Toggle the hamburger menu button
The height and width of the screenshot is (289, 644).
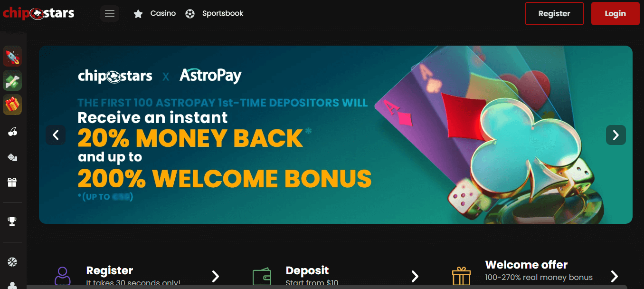pyautogui.click(x=110, y=13)
